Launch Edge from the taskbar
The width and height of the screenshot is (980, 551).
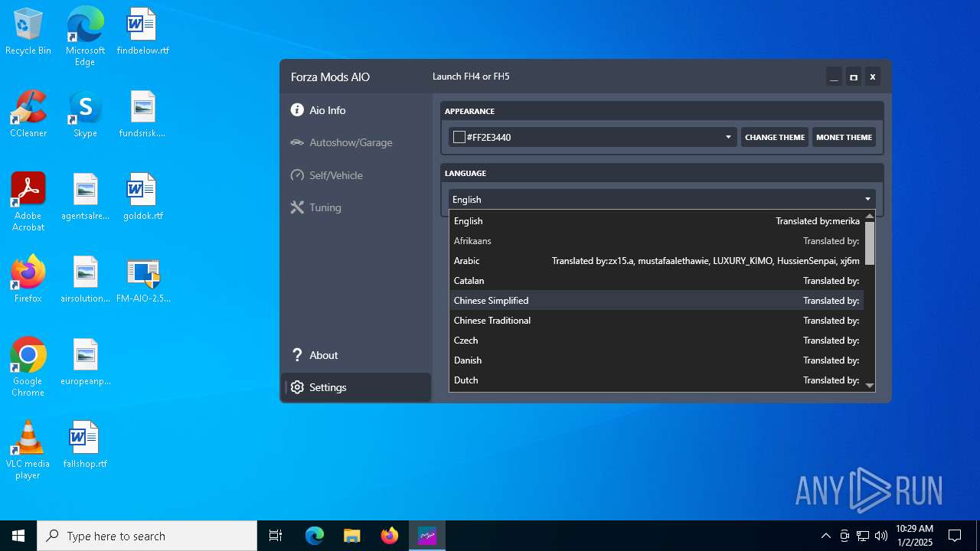[315, 536]
